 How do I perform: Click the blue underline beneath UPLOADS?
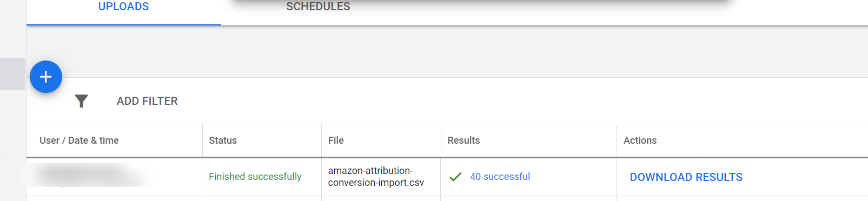tap(123, 24)
